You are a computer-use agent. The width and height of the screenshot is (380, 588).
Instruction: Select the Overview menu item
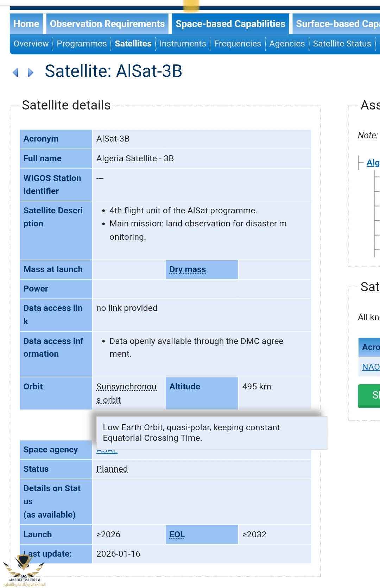(x=31, y=44)
